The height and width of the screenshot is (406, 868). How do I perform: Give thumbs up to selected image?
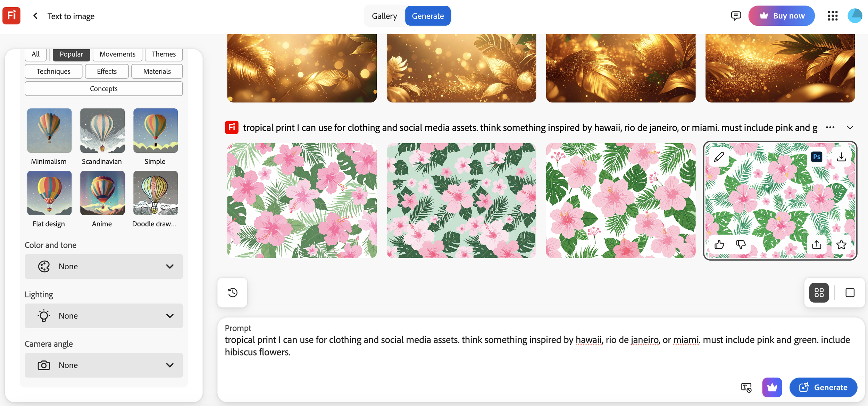[x=719, y=245]
